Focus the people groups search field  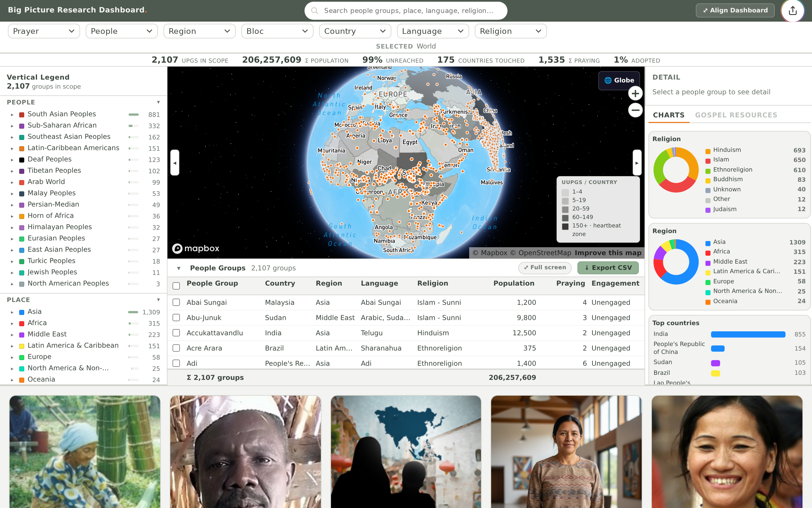[x=406, y=11]
